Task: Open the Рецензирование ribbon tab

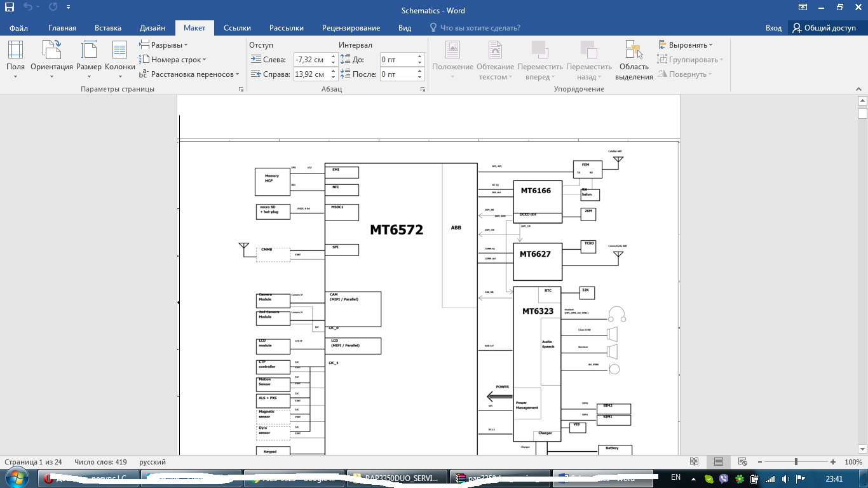Action: tap(351, 28)
